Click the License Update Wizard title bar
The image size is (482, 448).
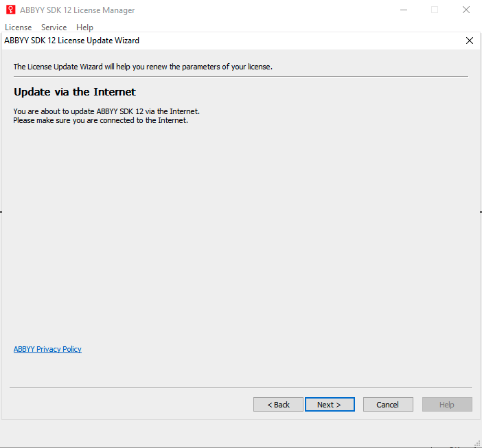point(233,41)
